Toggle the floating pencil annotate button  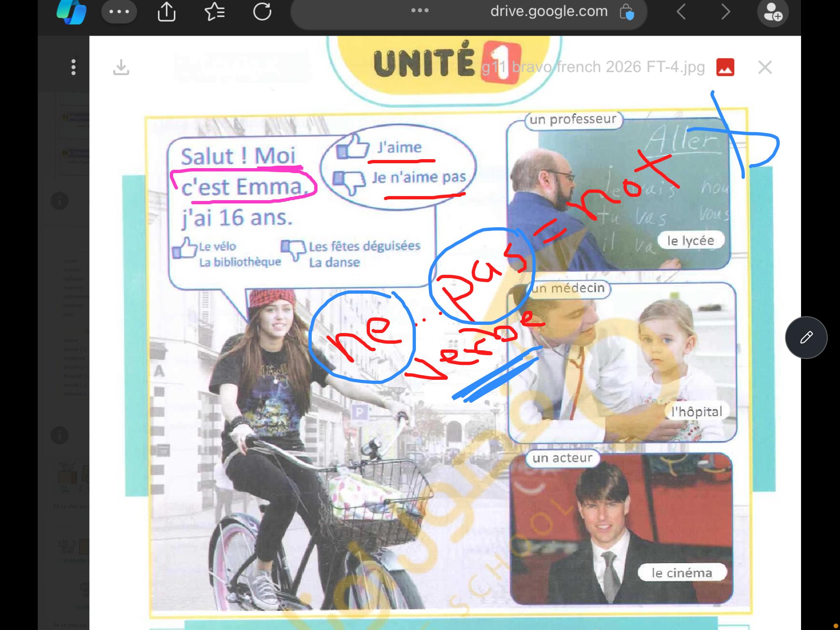click(x=806, y=338)
